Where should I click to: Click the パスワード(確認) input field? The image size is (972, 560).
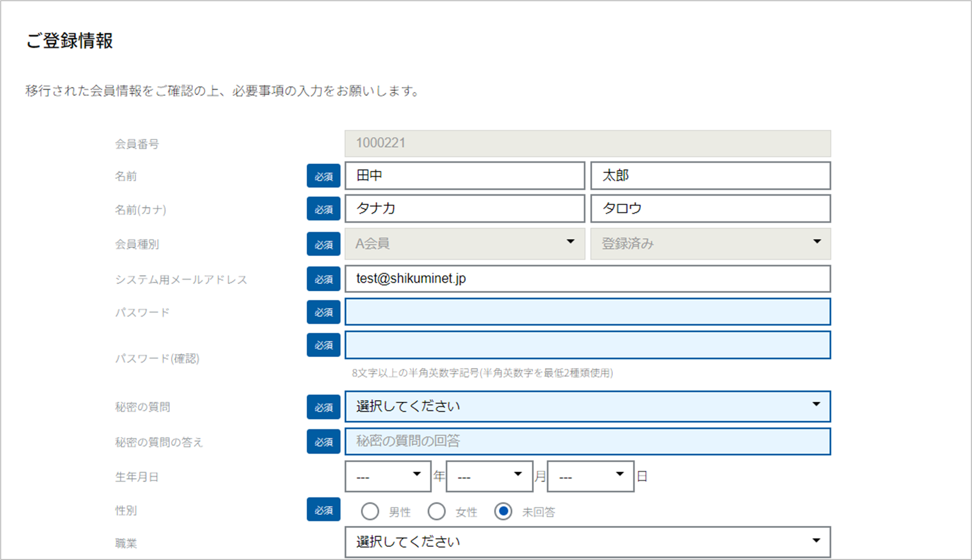[587, 345]
